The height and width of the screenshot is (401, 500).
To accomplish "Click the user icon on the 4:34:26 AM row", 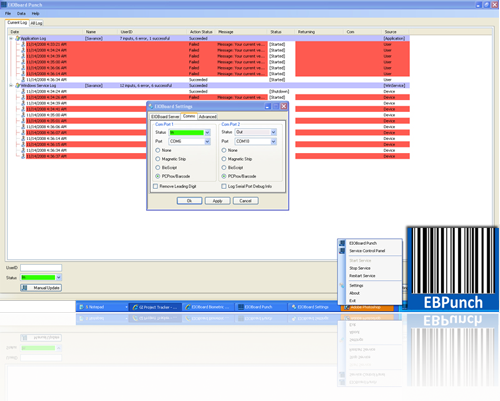I will [x=23, y=97].
